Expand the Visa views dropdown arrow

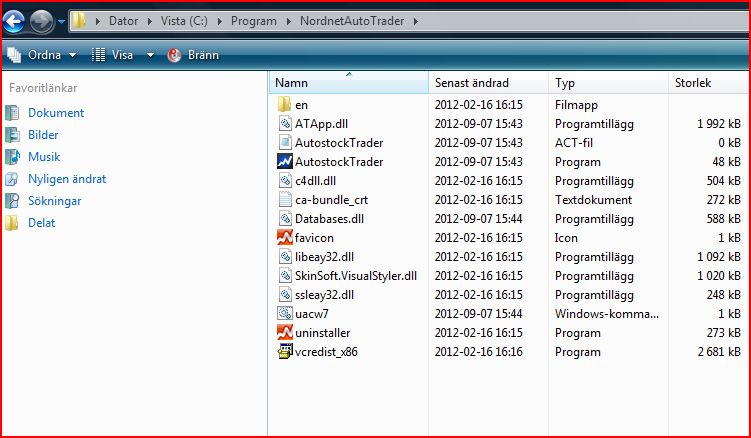pyautogui.click(x=150, y=55)
